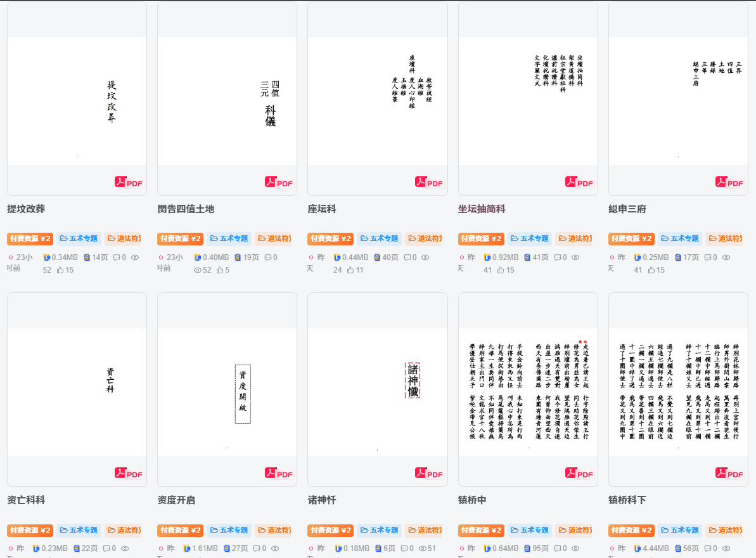Open the 総申三府 document title link

(x=627, y=209)
